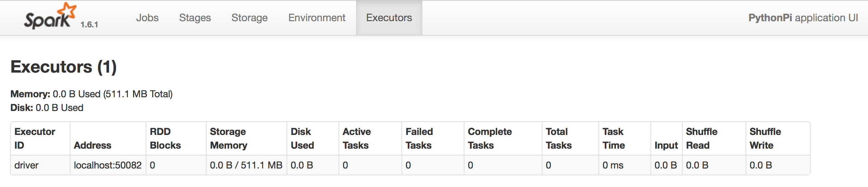Open the Jobs tab
This screenshot has height=187, width=868.
tap(147, 18)
